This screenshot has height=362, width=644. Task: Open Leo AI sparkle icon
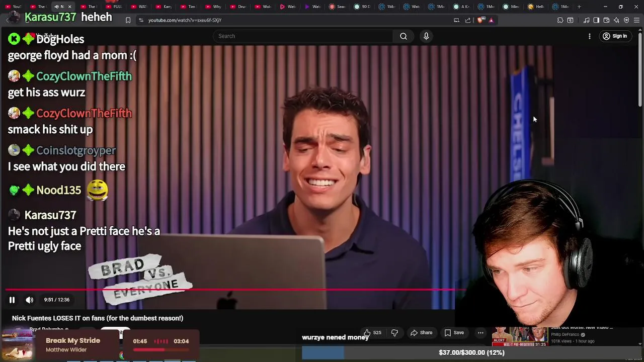pos(616,20)
